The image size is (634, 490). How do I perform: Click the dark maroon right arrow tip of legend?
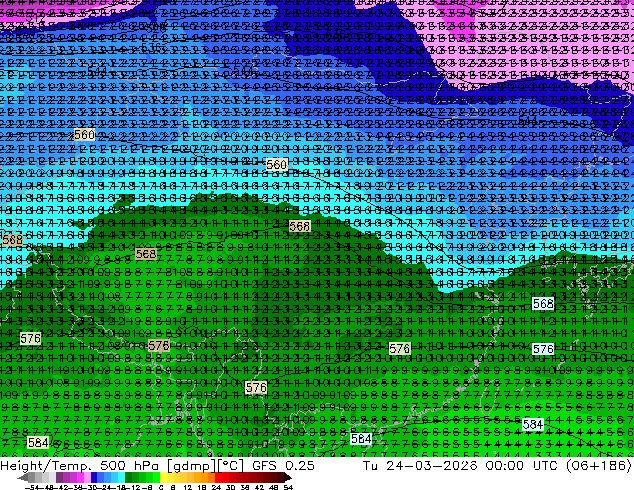tap(288, 478)
